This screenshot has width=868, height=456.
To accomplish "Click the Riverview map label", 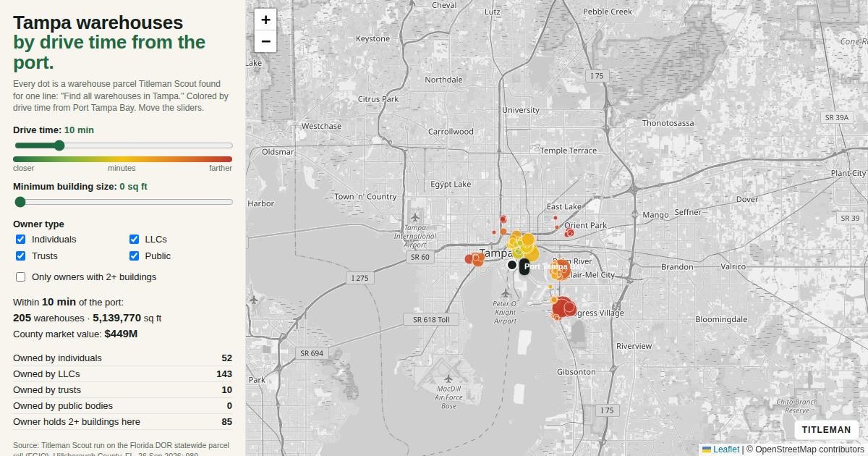I will (x=634, y=346).
